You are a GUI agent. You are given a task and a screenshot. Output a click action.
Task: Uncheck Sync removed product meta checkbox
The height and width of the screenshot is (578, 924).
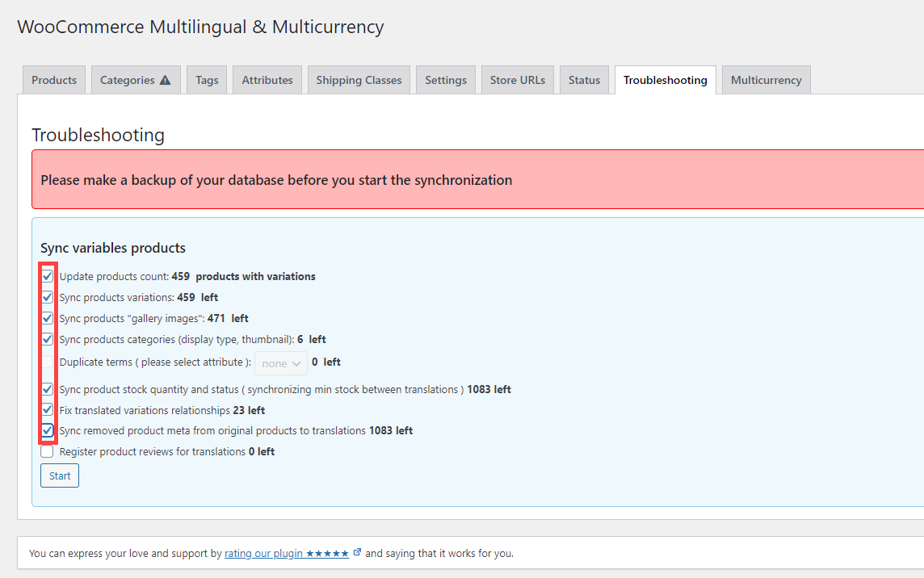[x=47, y=431]
